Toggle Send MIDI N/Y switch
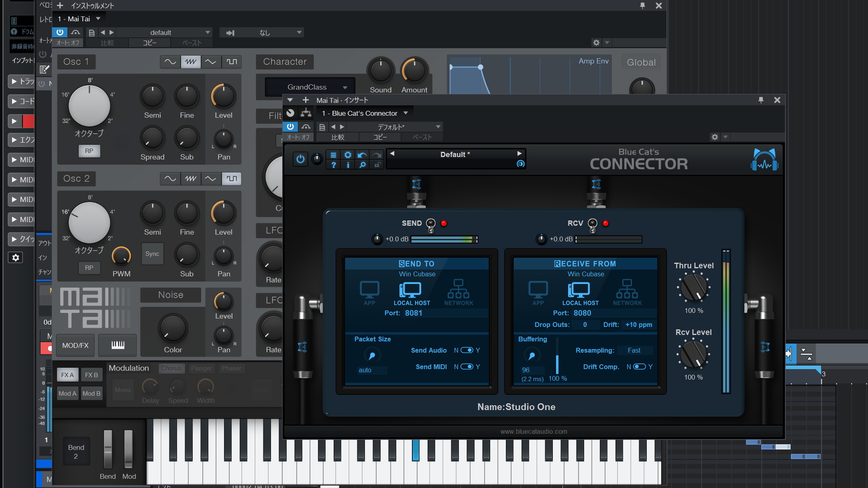This screenshot has height=488, width=868. tap(467, 367)
